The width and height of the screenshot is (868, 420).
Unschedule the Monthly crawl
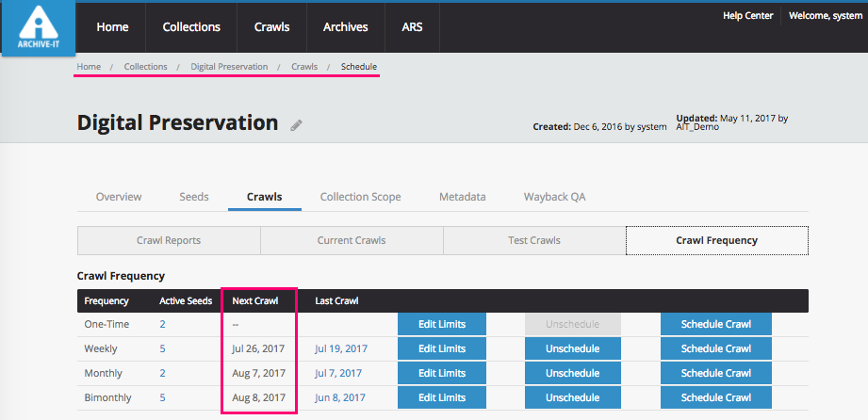pyautogui.click(x=572, y=373)
